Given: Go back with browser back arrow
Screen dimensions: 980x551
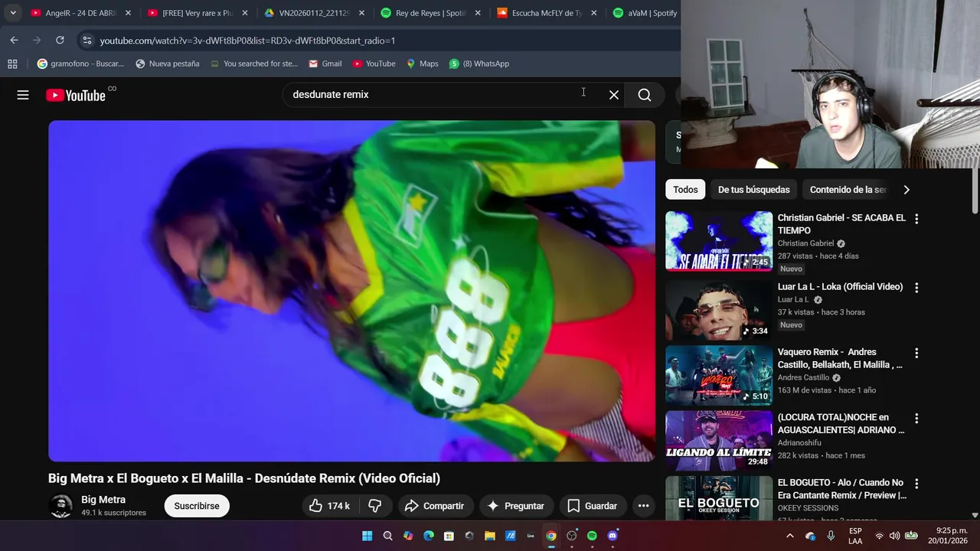Looking at the screenshot, I should pos(14,40).
